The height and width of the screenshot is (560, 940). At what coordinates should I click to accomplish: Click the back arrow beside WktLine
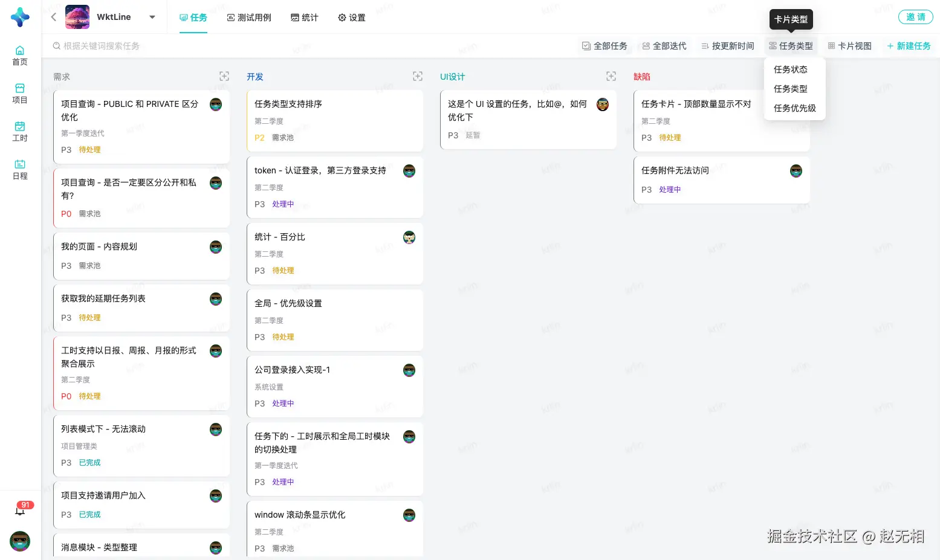click(54, 17)
